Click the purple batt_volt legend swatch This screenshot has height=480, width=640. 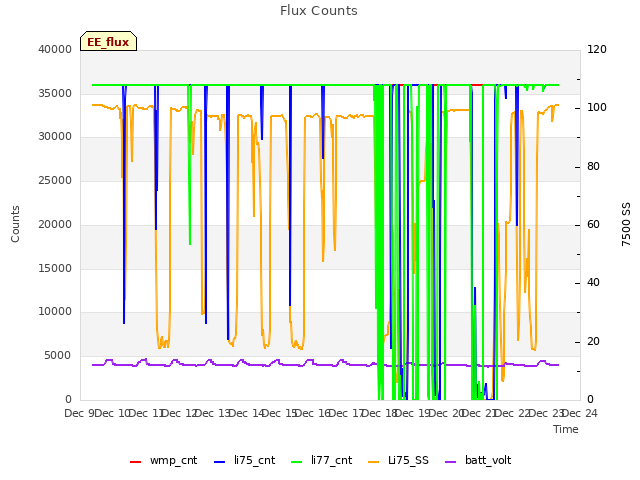point(450,462)
